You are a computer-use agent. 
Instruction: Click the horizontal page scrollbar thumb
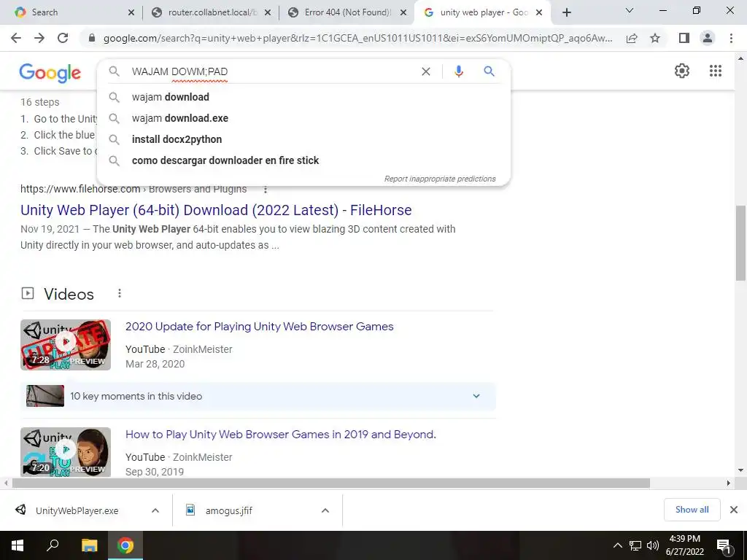(x=331, y=483)
